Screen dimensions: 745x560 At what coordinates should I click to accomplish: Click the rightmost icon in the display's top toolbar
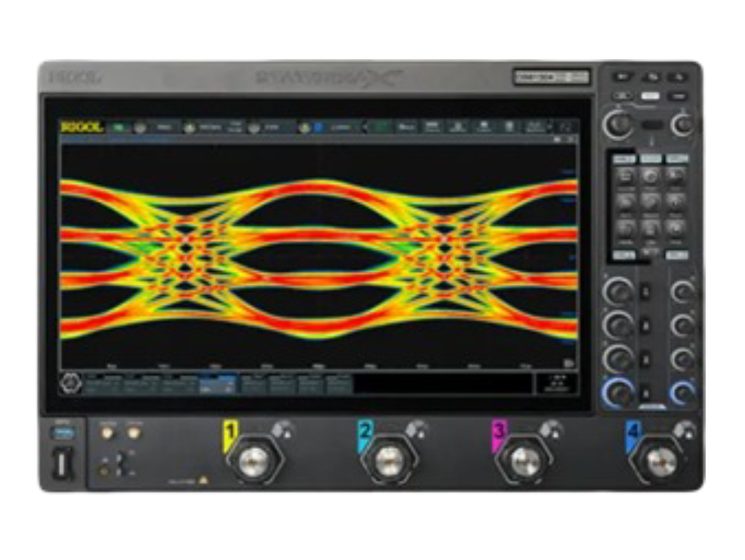[x=566, y=127]
